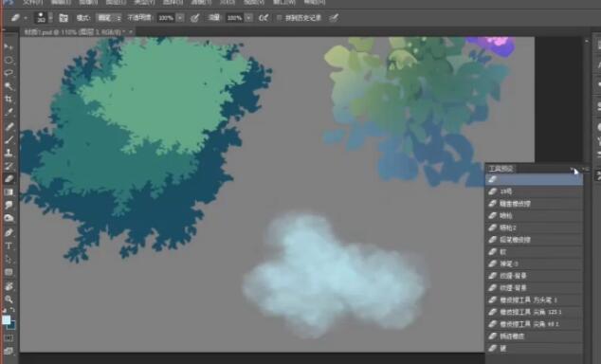Close the .psd document tab
601x364 pixels.
[131, 32]
